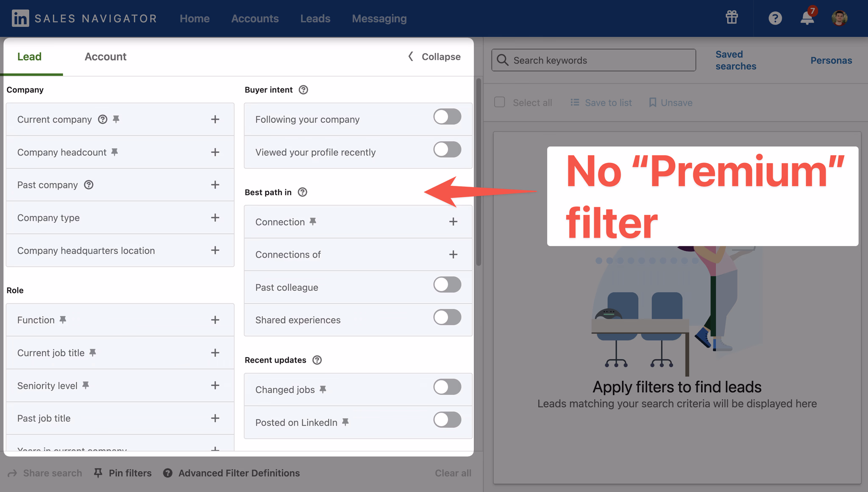Screen dimensions: 868x492
Task: Expand the Past company filter
Action: tap(215, 184)
